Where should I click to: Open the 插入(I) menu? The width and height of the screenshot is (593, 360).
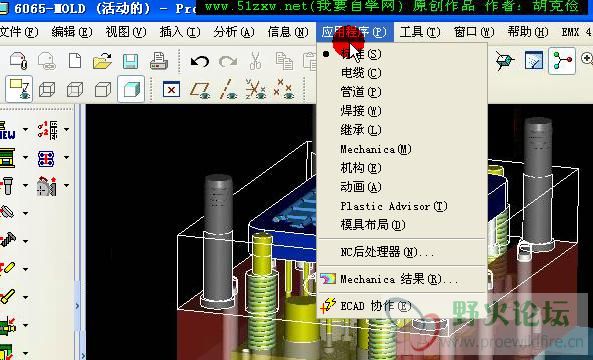tap(180, 32)
